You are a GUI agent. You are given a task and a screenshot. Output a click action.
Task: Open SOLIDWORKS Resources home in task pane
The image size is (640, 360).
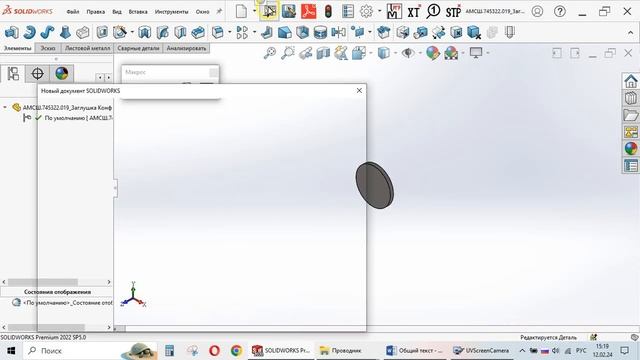[x=631, y=81]
